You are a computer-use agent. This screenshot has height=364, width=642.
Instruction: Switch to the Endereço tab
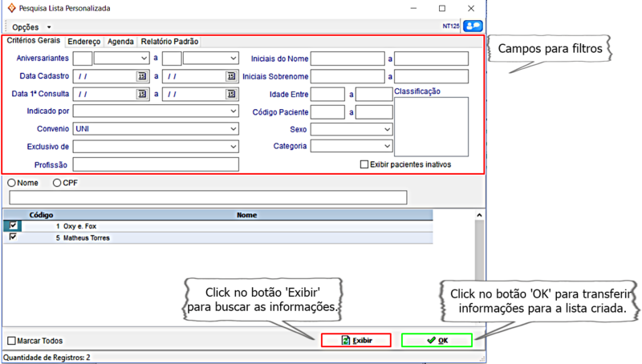coord(83,42)
